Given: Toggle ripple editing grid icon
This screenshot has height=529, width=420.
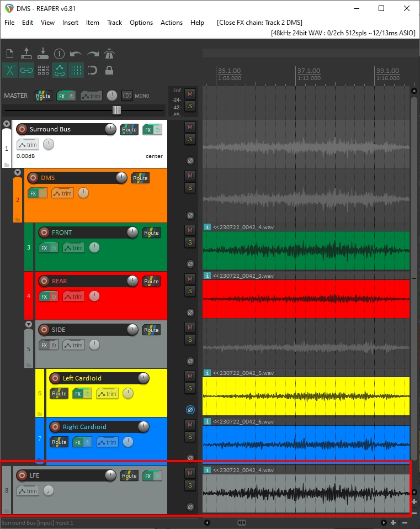Looking at the screenshot, I should (43, 70).
